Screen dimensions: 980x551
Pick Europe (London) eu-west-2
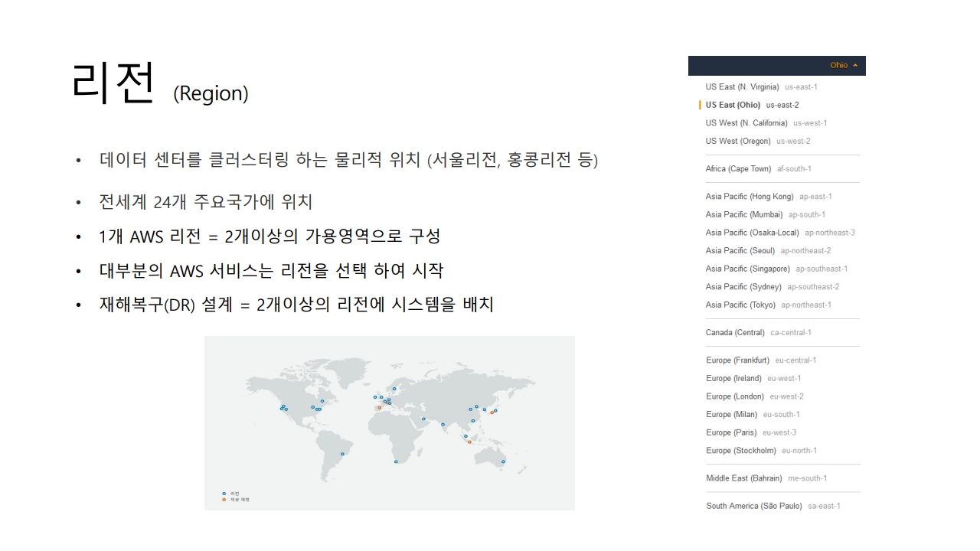pos(755,396)
